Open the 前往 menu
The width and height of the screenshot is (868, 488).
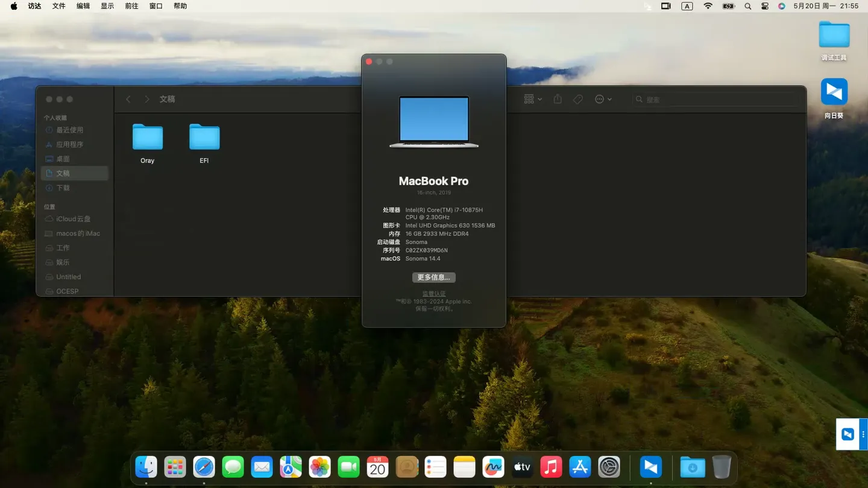click(131, 6)
